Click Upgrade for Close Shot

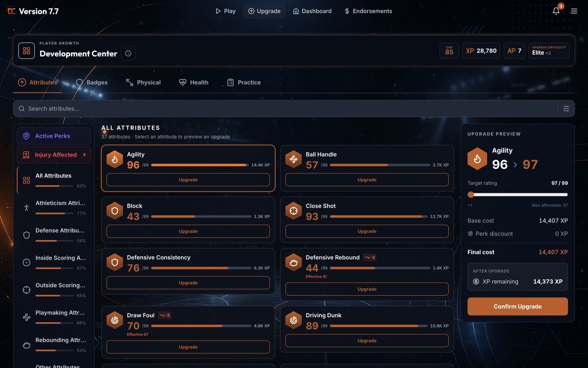367,231
